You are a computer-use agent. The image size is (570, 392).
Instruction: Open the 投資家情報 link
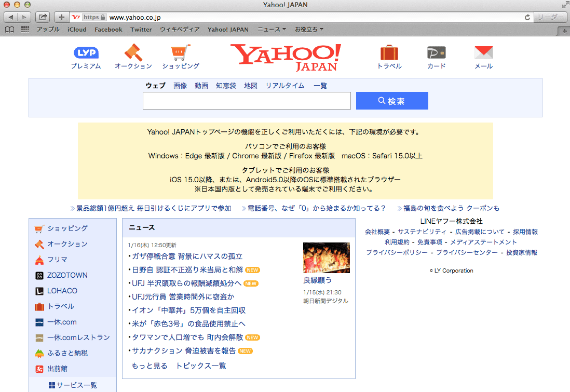(x=522, y=252)
